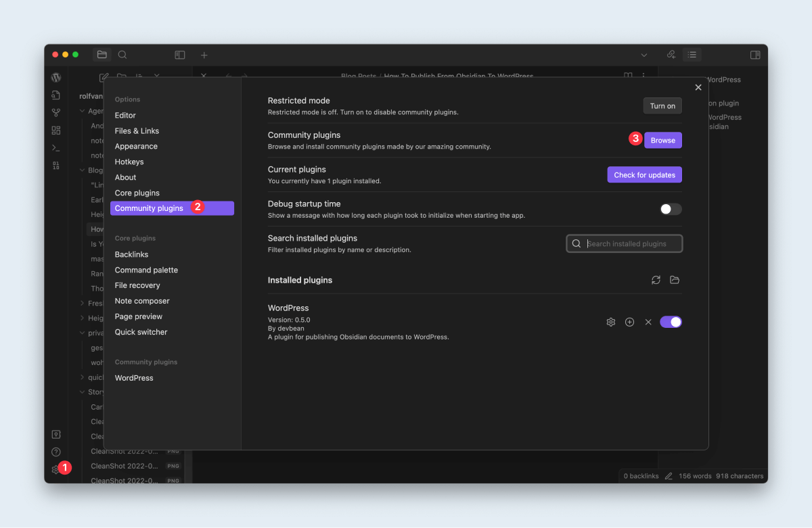Collapse the Blog folder chevron
Image resolution: width=812 pixels, height=528 pixels.
(83, 170)
